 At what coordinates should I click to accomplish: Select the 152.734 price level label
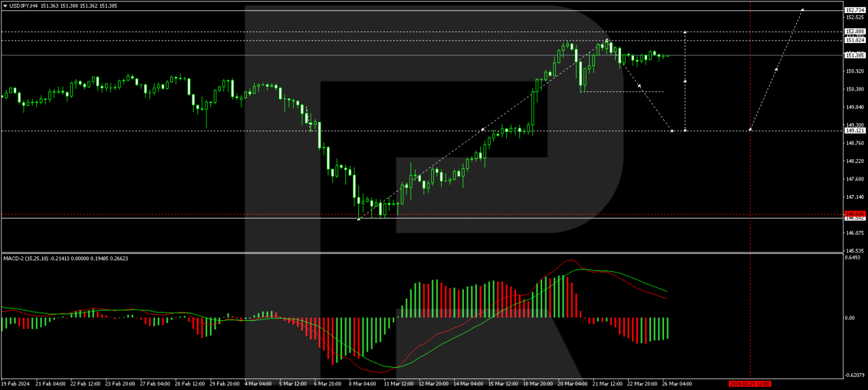pyautogui.click(x=854, y=10)
